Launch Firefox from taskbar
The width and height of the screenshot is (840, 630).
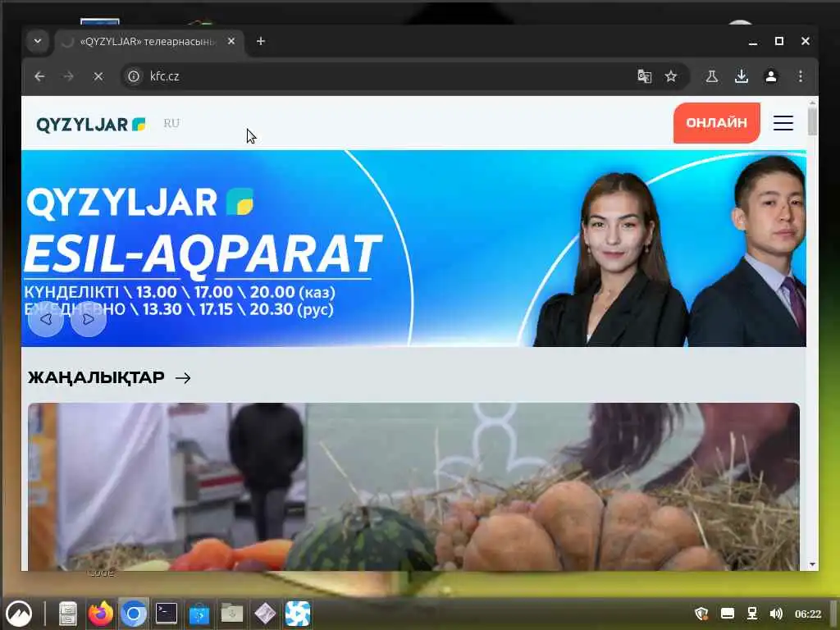pyautogui.click(x=101, y=614)
